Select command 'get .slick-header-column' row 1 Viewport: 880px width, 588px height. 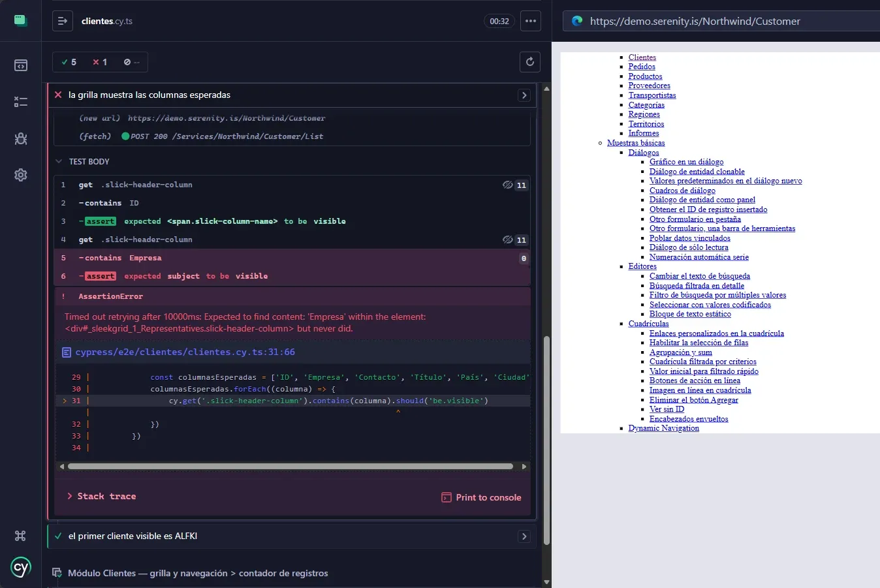(292, 185)
